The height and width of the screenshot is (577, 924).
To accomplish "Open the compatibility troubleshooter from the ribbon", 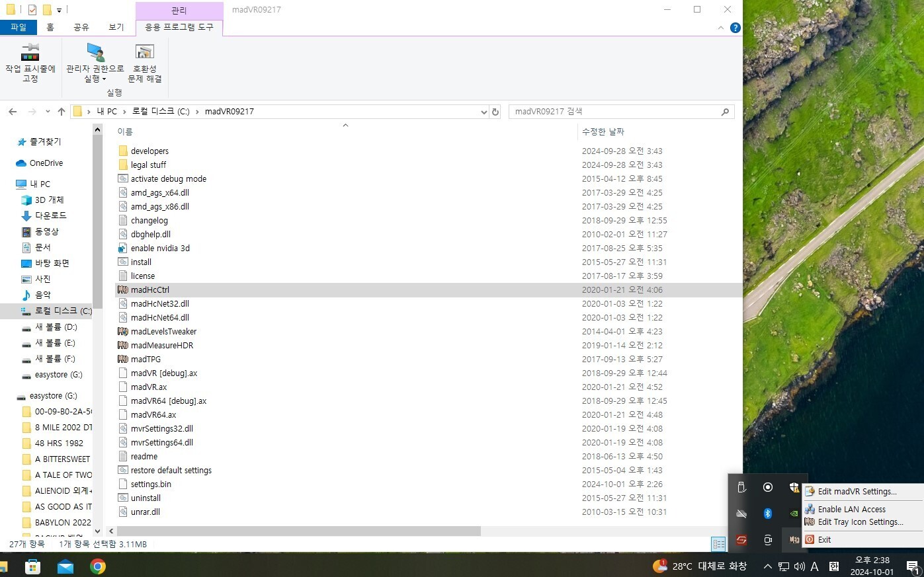I will click(144, 52).
